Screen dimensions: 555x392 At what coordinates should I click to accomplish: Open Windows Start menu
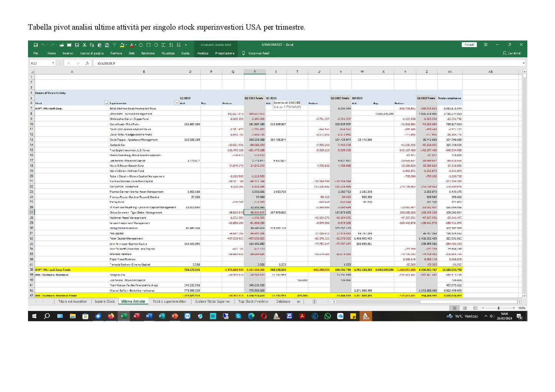[x=33, y=316]
